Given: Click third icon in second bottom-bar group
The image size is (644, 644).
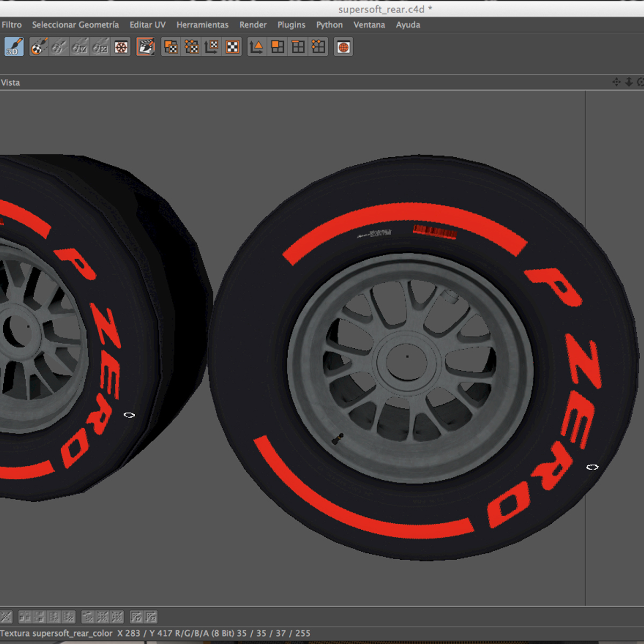Looking at the screenshot, I should (54, 617).
